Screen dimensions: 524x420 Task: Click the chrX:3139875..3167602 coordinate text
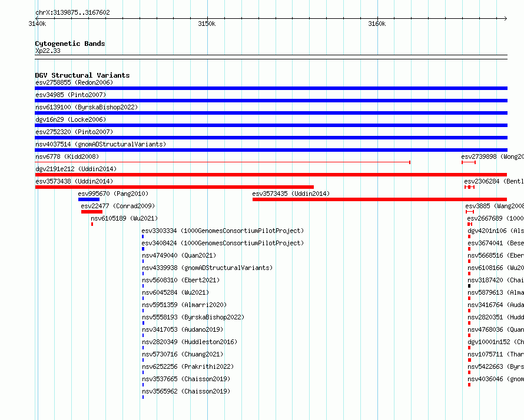(72, 12)
